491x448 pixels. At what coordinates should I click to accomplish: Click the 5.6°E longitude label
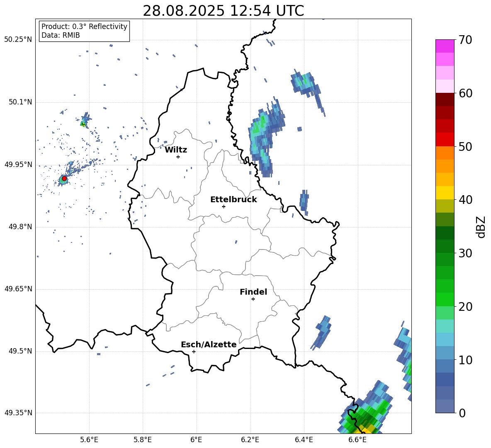(89, 440)
